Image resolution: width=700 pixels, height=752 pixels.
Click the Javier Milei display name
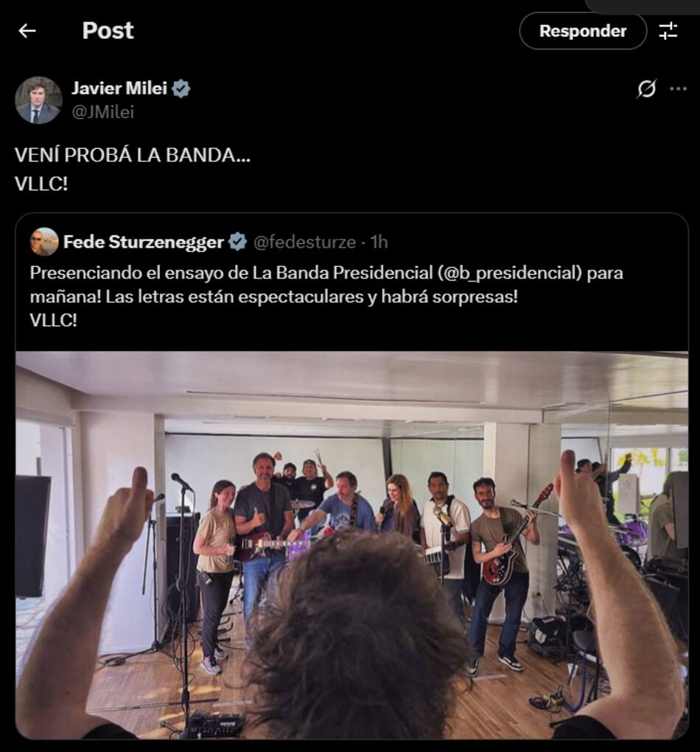(119, 88)
